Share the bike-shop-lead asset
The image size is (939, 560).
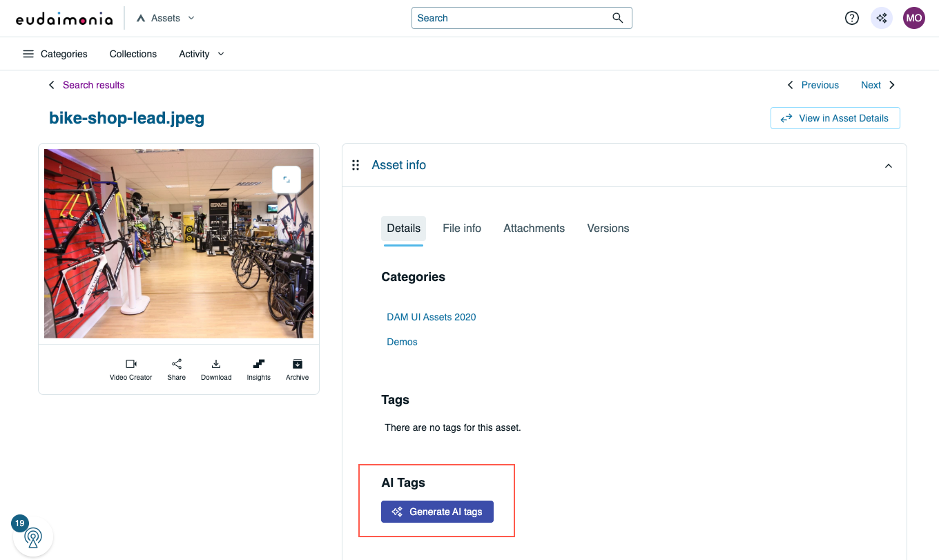(177, 369)
